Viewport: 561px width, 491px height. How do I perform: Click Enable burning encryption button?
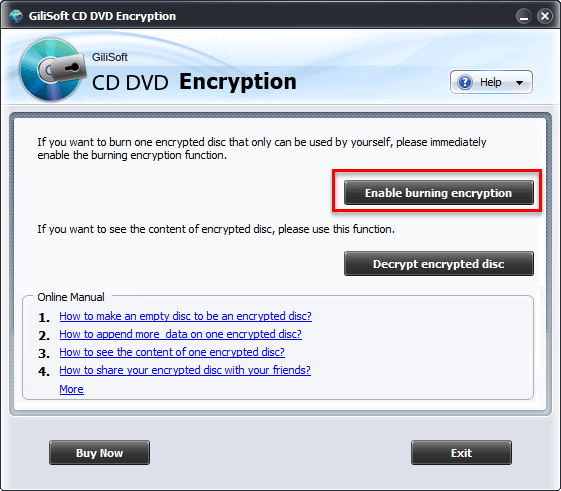(439, 193)
